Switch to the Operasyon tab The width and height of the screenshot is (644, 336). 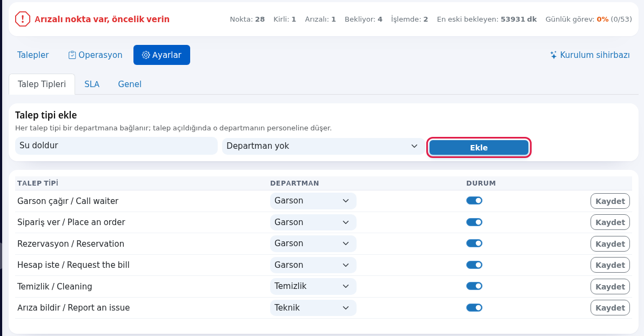pyautogui.click(x=95, y=55)
